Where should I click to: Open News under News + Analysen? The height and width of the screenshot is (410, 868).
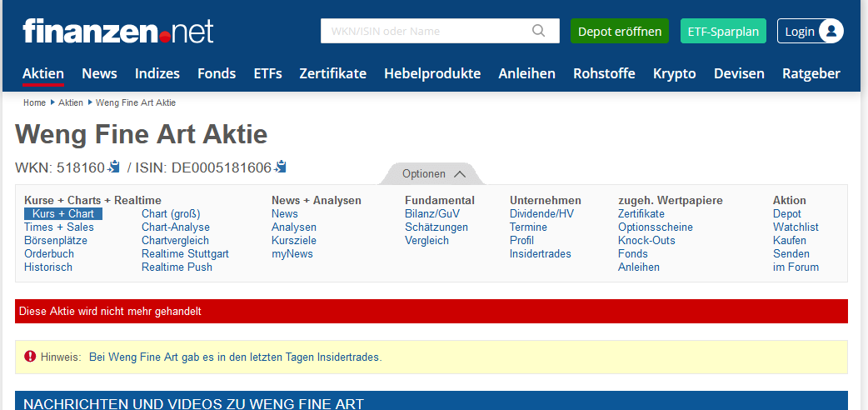click(x=285, y=214)
